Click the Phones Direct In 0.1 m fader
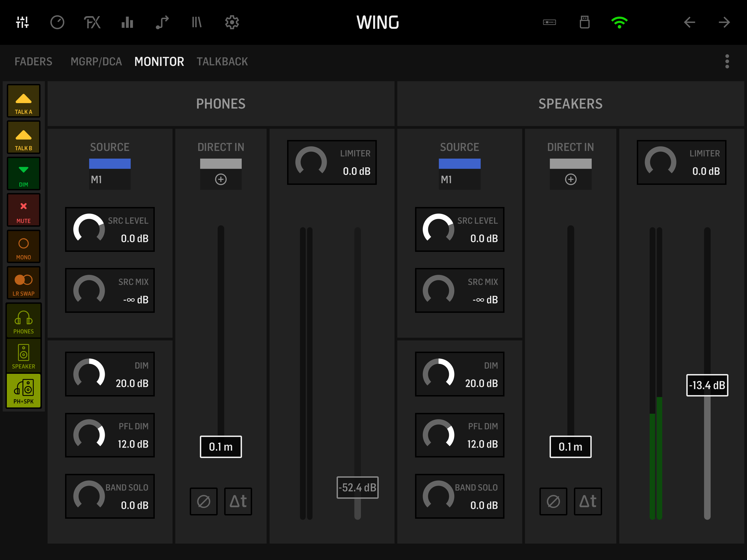Viewport: 747px width, 560px height. tap(221, 447)
